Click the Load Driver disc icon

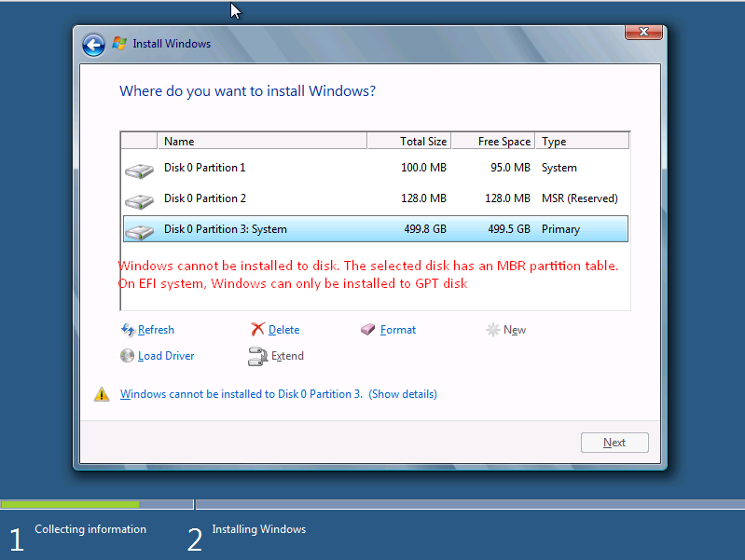point(127,355)
